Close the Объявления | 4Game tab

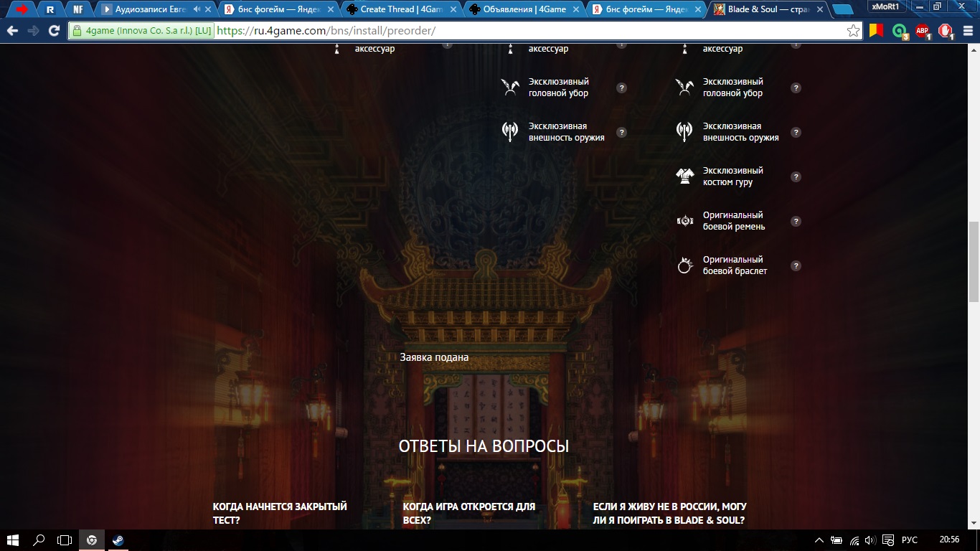[575, 9]
